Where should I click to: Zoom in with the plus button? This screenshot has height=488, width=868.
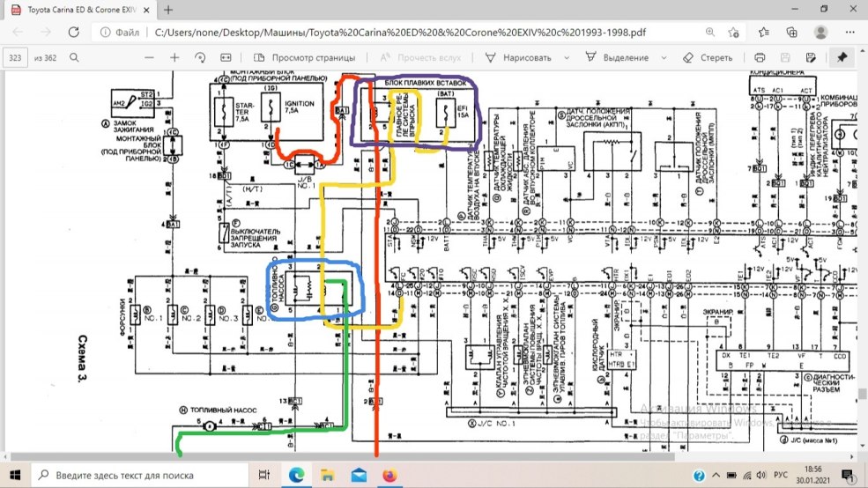[x=174, y=57]
